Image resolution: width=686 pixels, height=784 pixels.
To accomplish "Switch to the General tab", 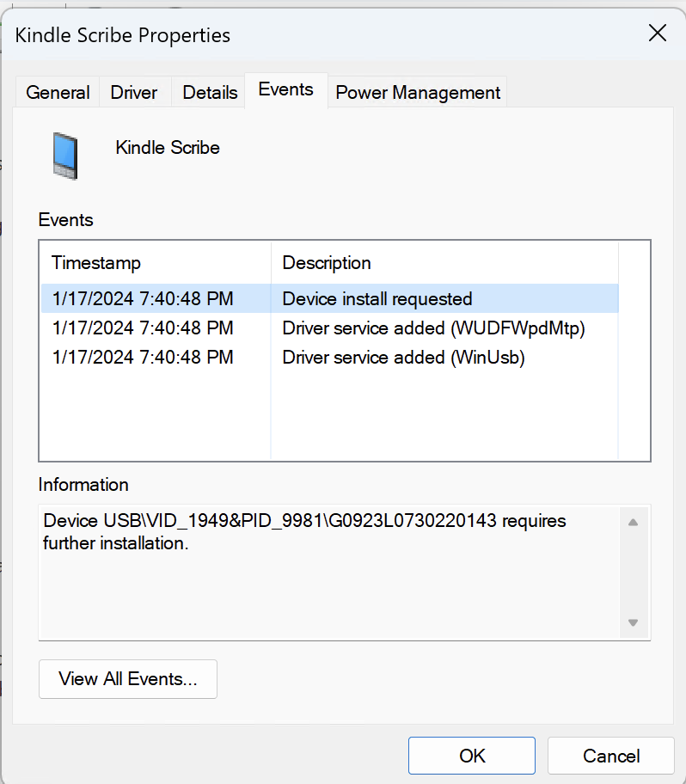I will (58, 93).
